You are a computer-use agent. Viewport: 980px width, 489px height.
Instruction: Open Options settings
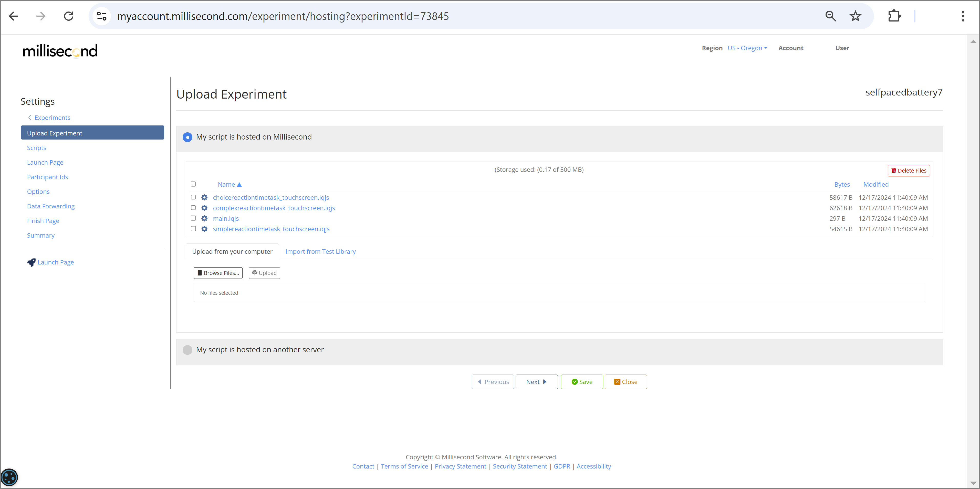pos(38,192)
